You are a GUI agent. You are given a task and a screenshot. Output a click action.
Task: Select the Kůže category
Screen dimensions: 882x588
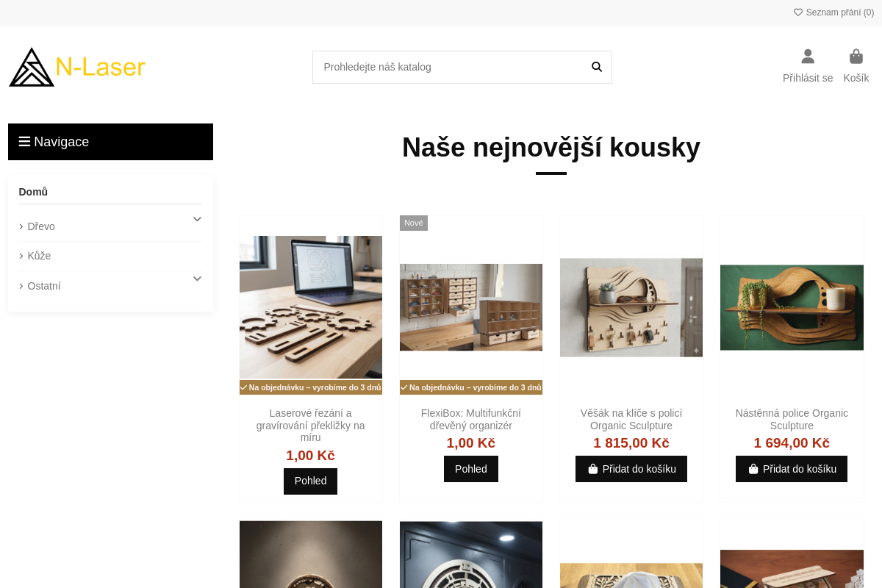[x=39, y=256]
